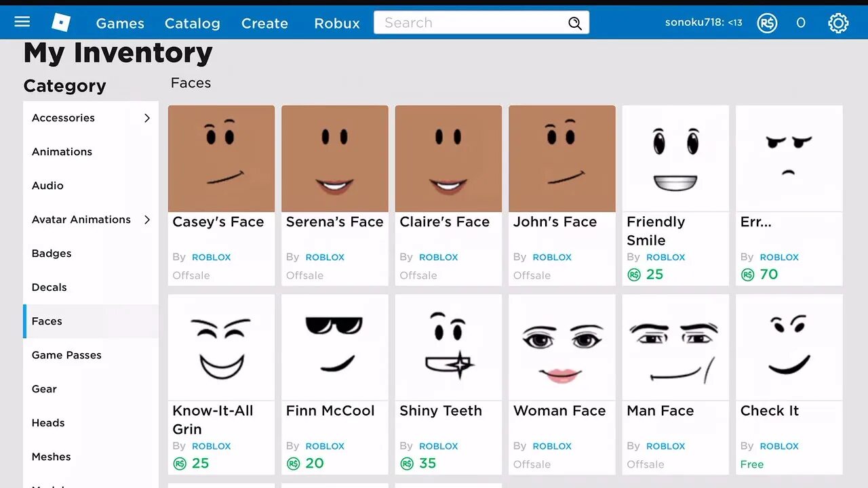Click the Free price on Check It

click(752, 464)
